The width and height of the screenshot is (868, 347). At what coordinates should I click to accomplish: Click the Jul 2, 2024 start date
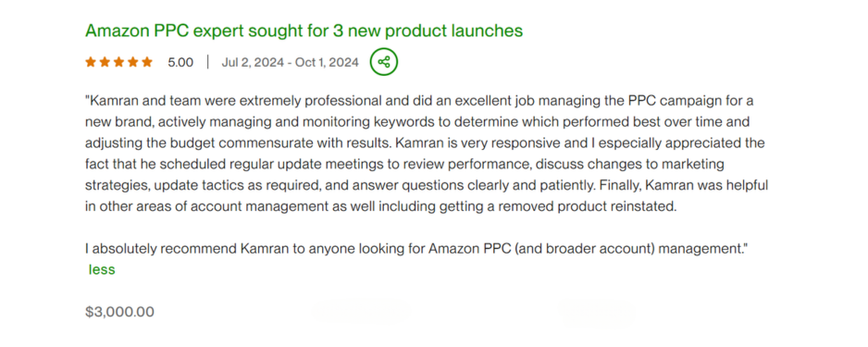point(253,63)
